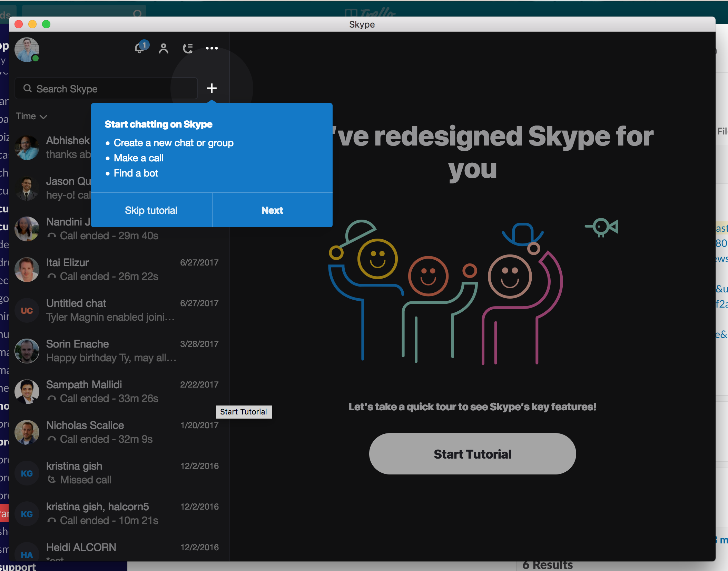Viewport: 728px width, 571px height.
Task: Click the 3/28/2017 date on Sorin Enache
Action: click(x=199, y=344)
